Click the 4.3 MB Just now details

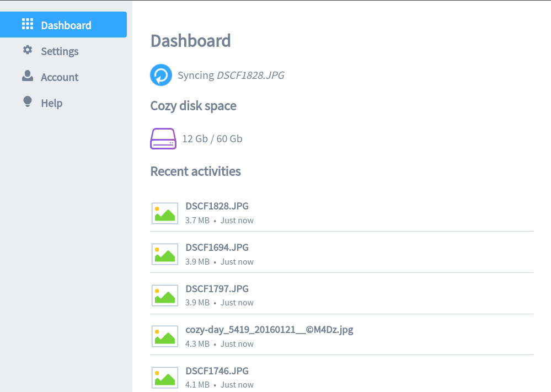pos(220,344)
